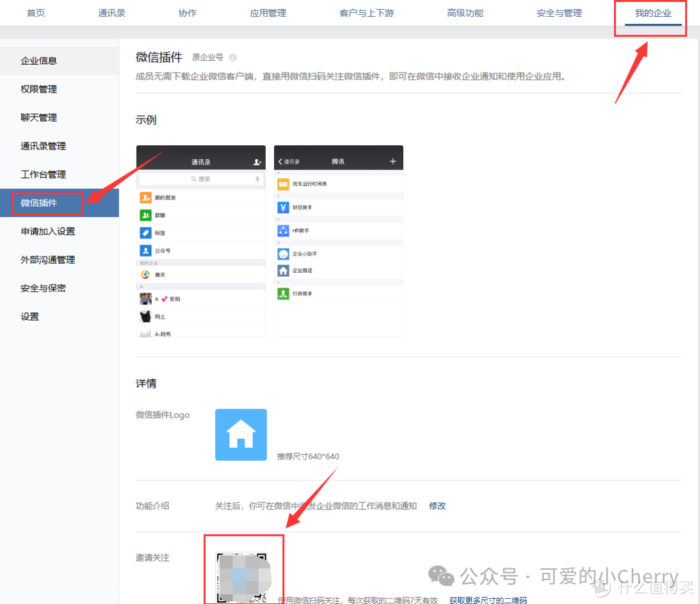Click 标签 icon in example contacts
Viewport: 700px width, 604px height.
[146, 233]
